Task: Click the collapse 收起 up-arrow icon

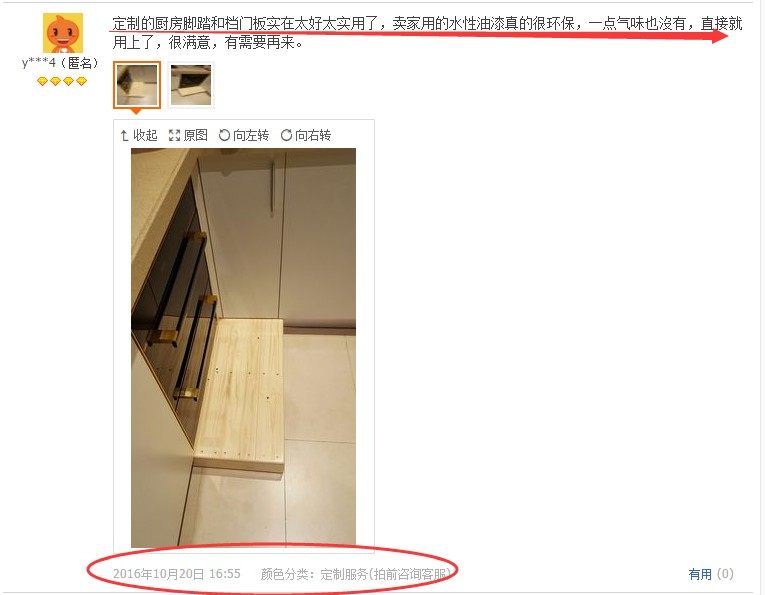Action: click(x=124, y=136)
